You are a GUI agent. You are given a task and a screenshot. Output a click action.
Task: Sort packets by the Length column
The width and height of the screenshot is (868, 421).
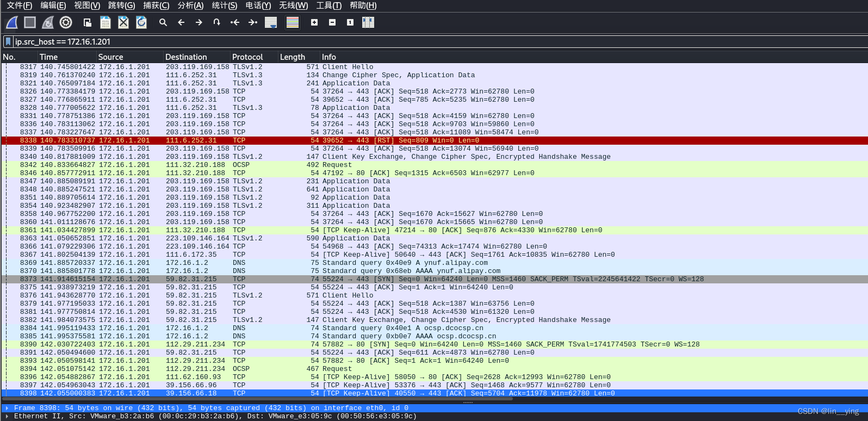tap(299, 57)
